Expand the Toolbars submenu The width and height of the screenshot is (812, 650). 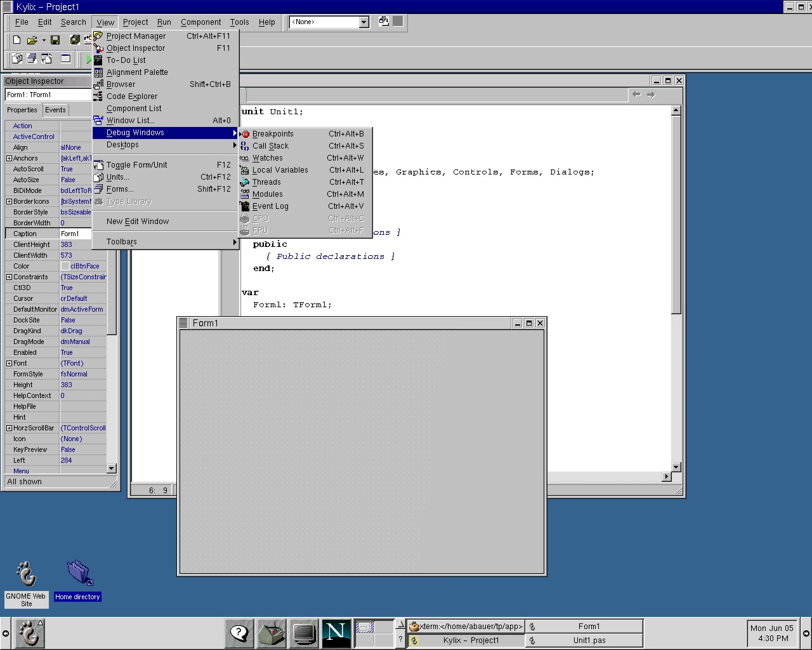point(165,242)
